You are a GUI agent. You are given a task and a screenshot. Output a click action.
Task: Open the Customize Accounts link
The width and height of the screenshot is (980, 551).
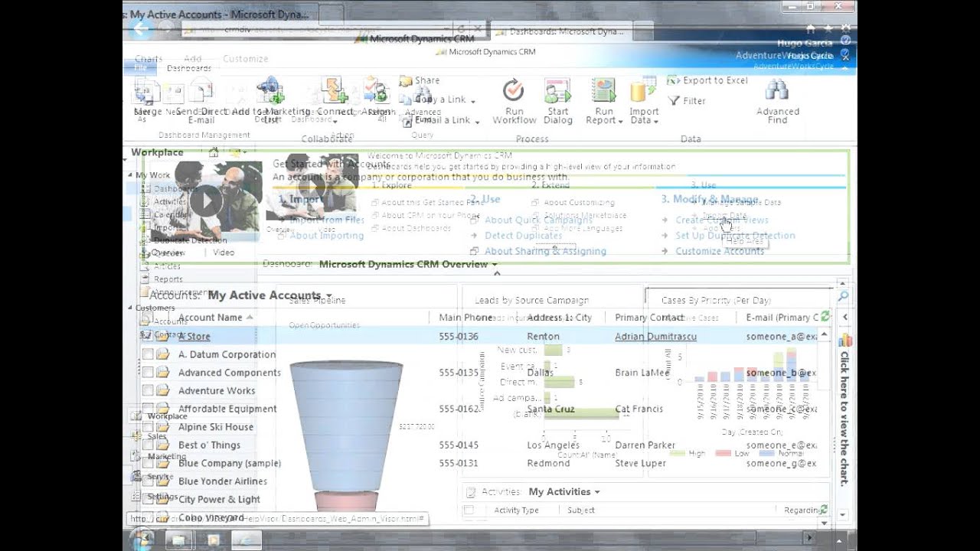tap(720, 251)
